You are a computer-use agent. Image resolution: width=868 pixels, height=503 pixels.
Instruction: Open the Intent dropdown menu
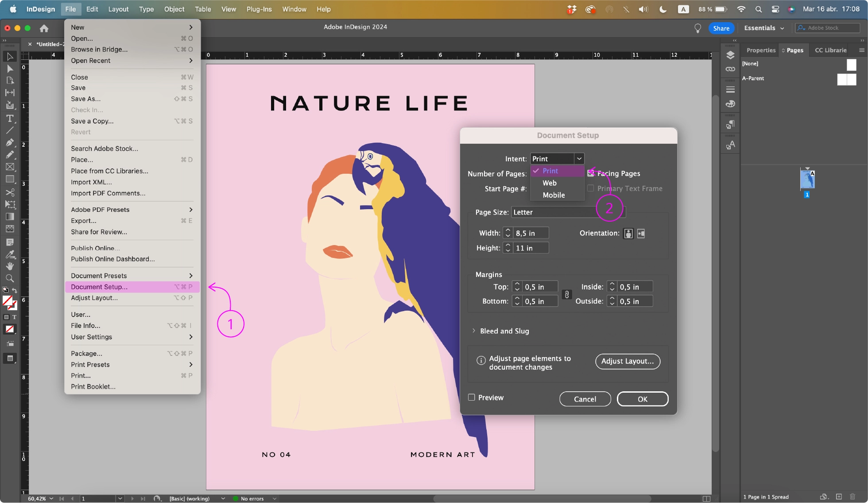click(x=556, y=158)
